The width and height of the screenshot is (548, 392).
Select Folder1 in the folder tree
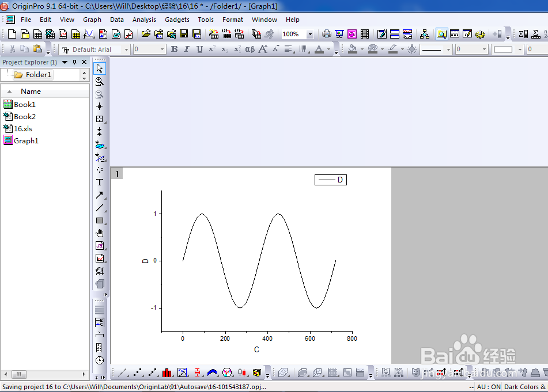32,75
